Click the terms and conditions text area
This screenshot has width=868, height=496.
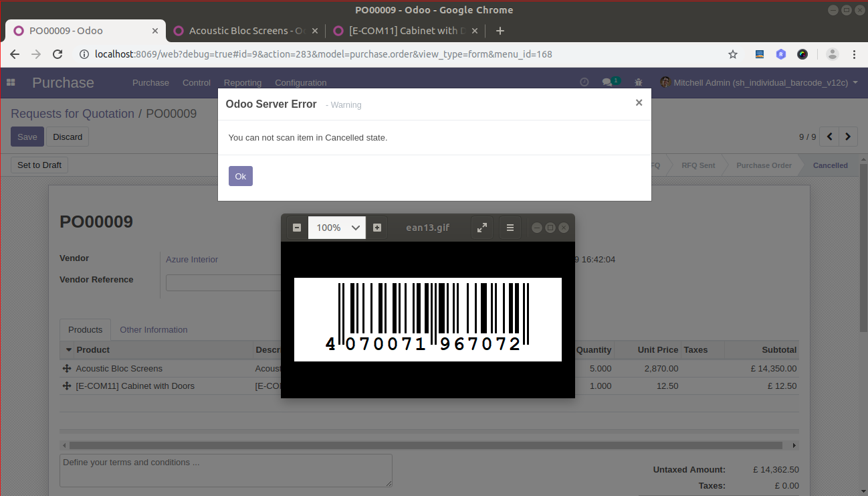(x=226, y=471)
